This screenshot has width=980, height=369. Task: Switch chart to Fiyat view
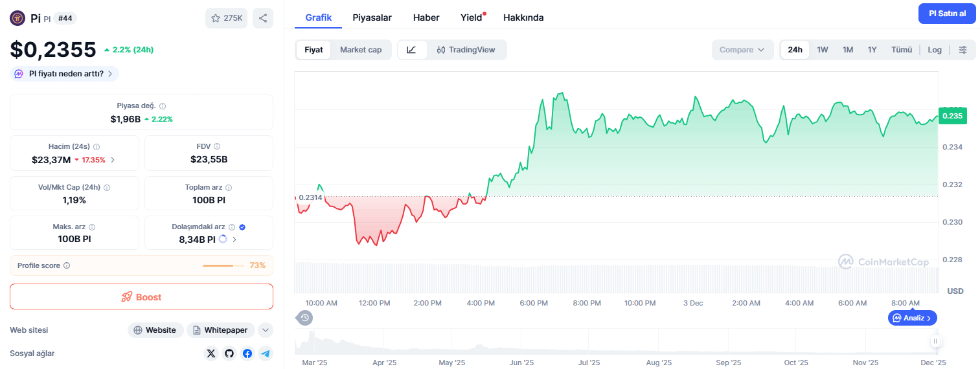[x=313, y=50]
